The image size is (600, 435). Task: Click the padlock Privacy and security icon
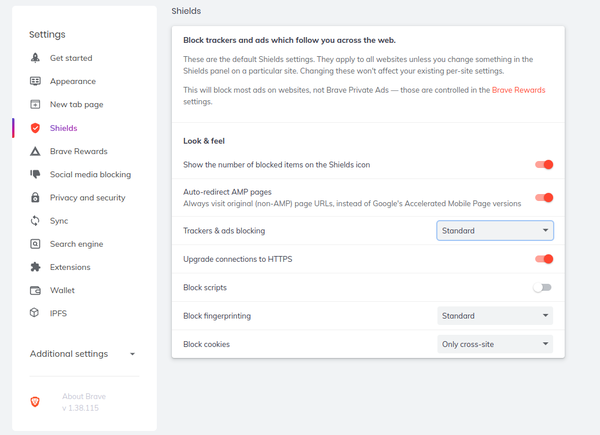tap(36, 197)
